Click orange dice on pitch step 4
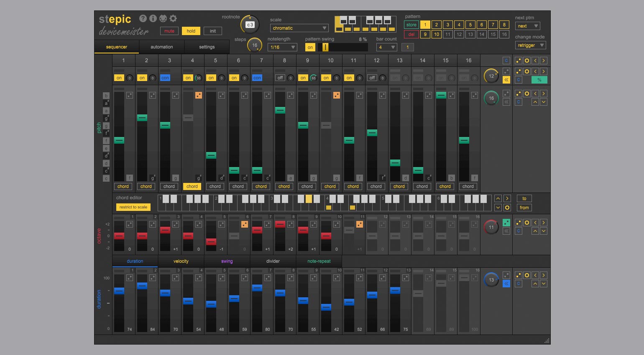 (x=199, y=95)
